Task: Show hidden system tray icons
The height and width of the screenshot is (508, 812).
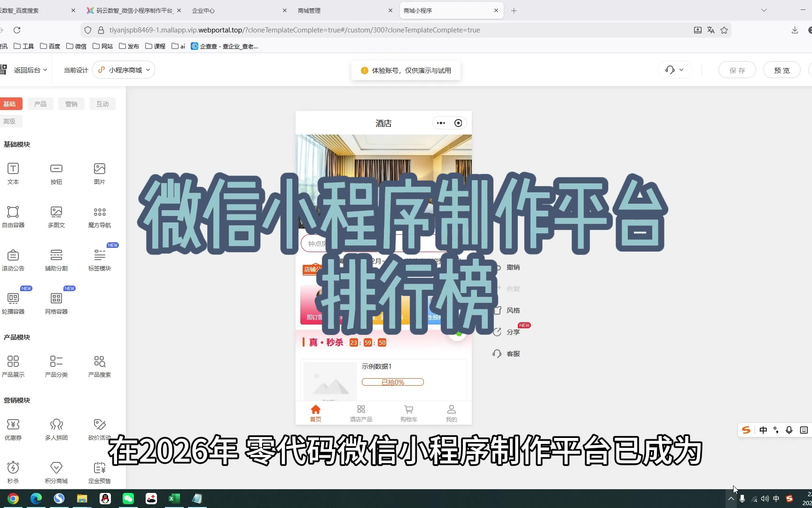Action: point(731,499)
